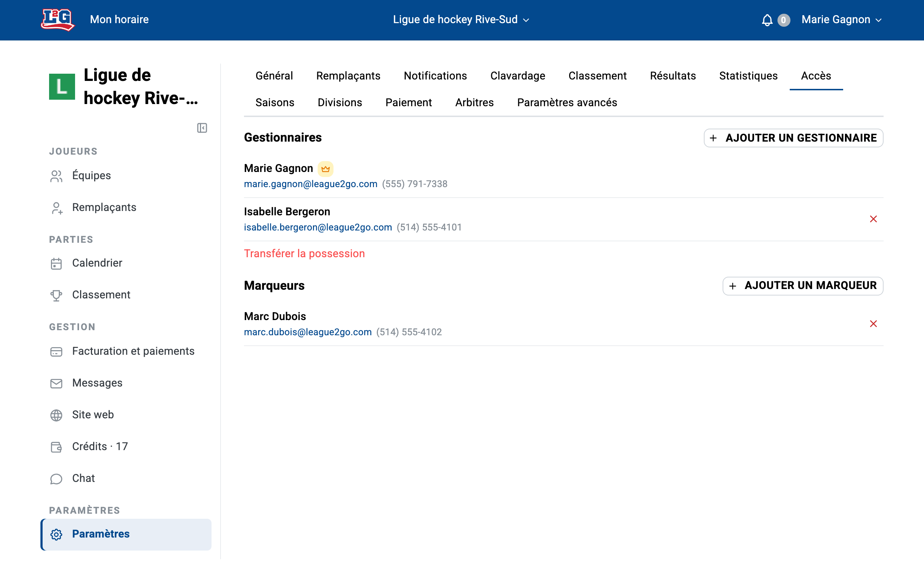Image resolution: width=924 pixels, height=578 pixels.
Task: Select the Accès tab
Action: pos(816,76)
